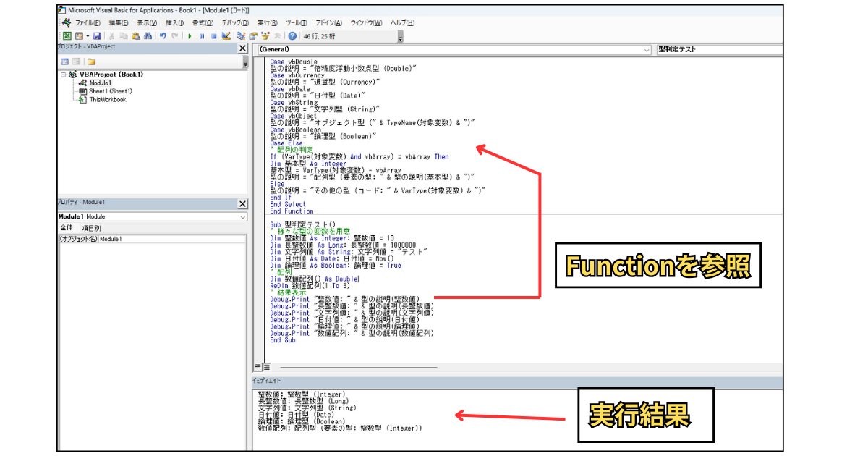The height and width of the screenshot is (456, 868).
Task: Toggle Folders icon in Project pane
Action: 91,62
